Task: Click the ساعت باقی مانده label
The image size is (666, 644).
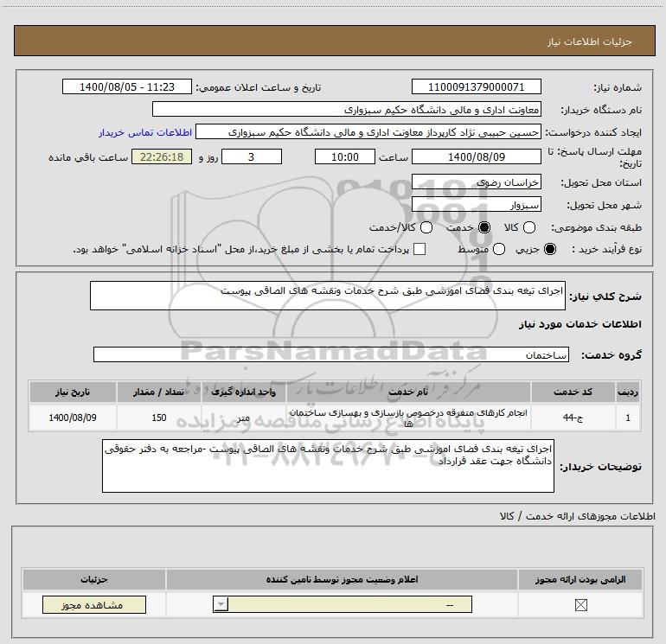Action: 88,157
